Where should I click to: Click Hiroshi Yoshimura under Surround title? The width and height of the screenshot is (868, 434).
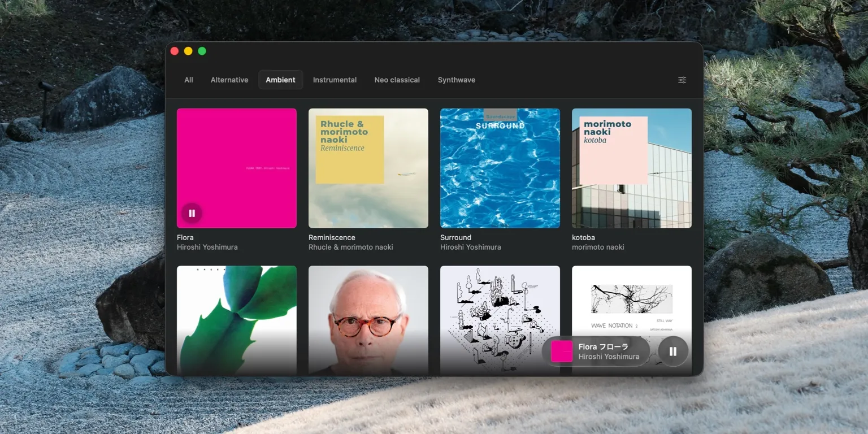click(471, 247)
